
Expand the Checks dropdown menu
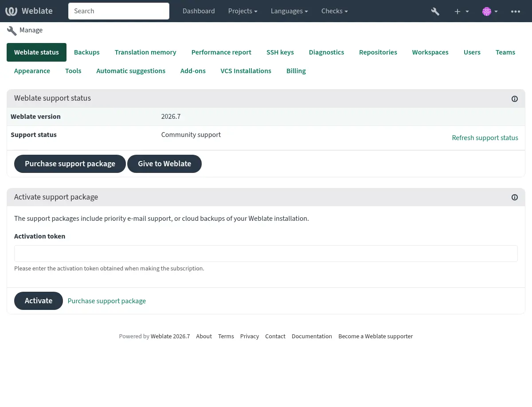[x=334, y=11]
